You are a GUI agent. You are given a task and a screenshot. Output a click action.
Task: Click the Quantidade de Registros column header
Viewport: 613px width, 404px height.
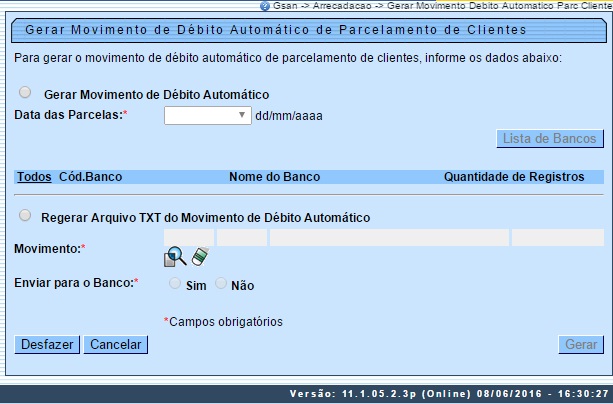[514, 177]
